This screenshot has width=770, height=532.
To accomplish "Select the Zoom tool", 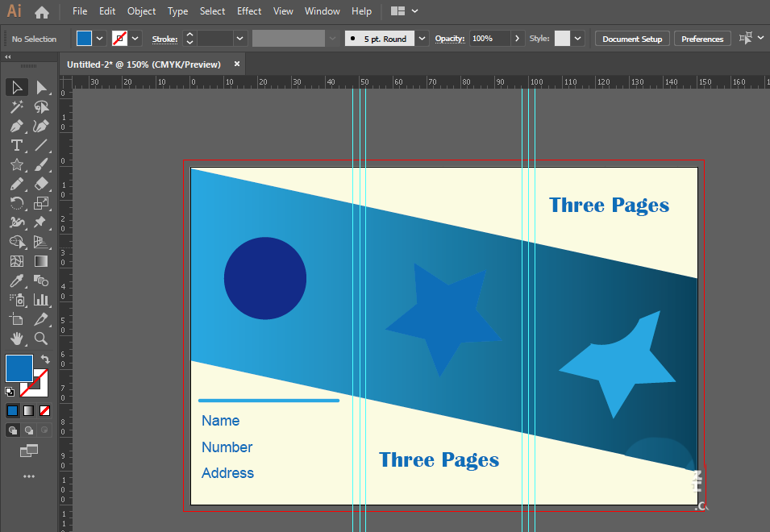I will pos(41,339).
